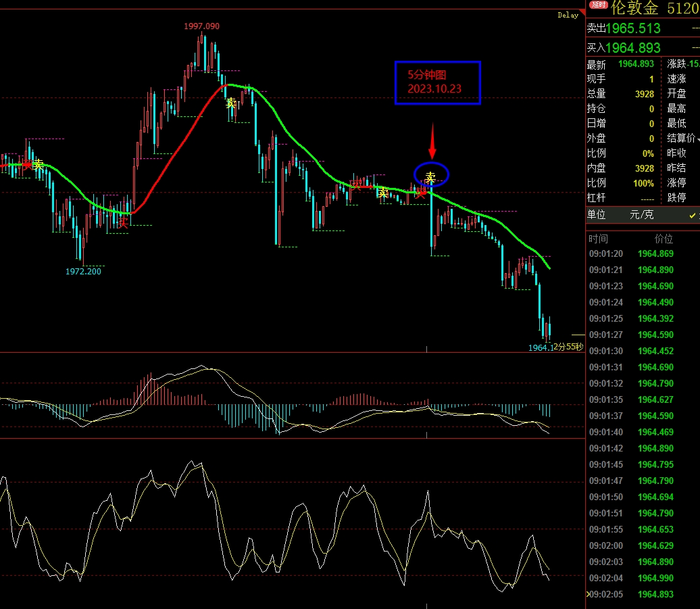Click the 外盘 label
This screenshot has height=609, width=700.
pyautogui.click(x=597, y=139)
